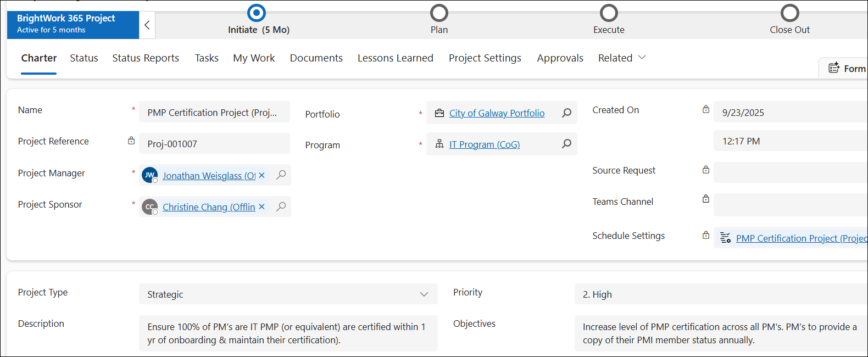Click the JW avatar icon
The image size is (868, 357).
(x=149, y=175)
